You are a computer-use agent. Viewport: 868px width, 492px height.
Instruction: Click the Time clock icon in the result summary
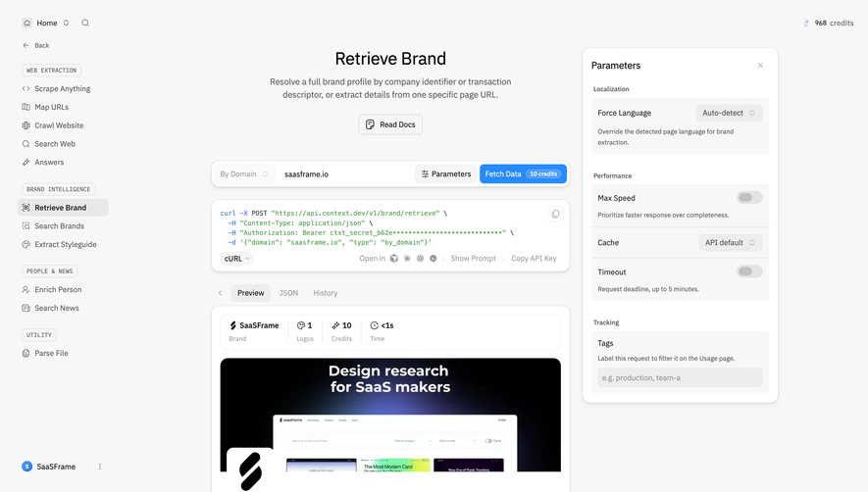coord(375,325)
